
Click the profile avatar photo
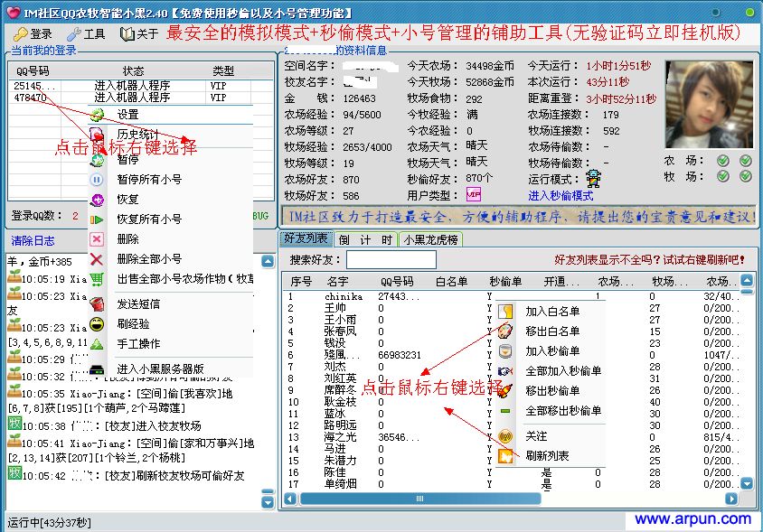[709, 105]
